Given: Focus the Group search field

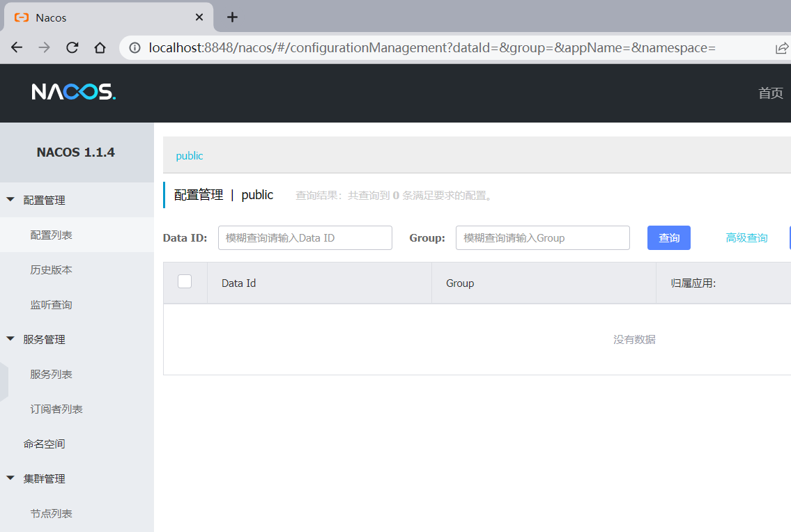Looking at the screenshot, I should coord(543,238).
